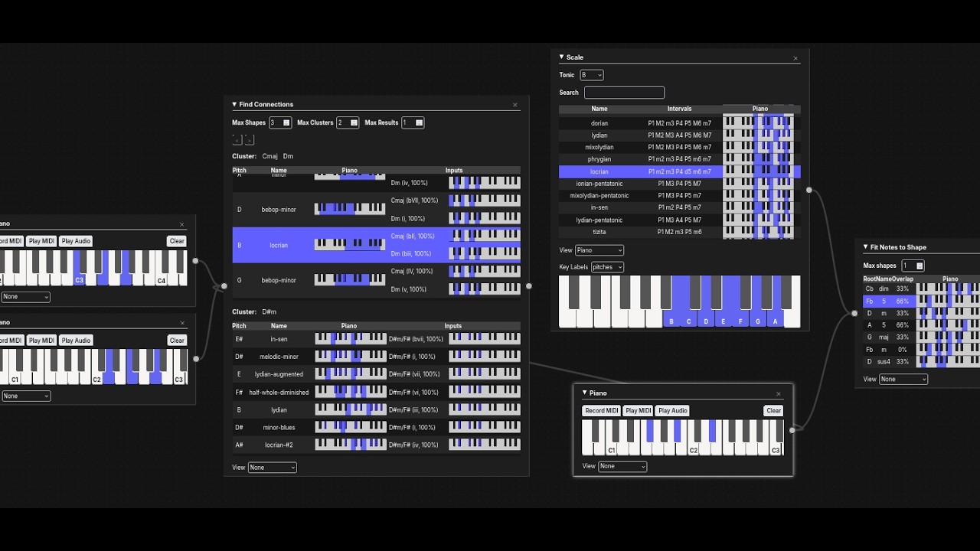Open the Key Labels dropdown
980x551 pixels.
tap(608, 267)
